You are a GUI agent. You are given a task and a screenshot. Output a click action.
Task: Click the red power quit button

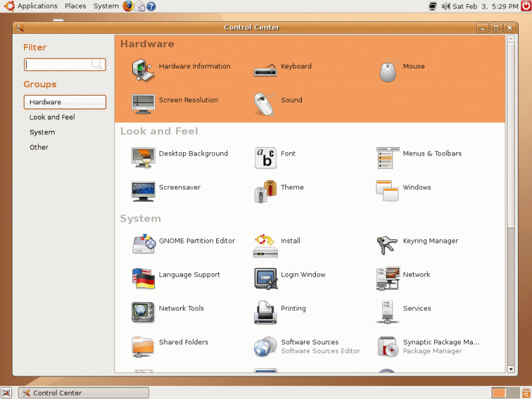click(526, 6)
